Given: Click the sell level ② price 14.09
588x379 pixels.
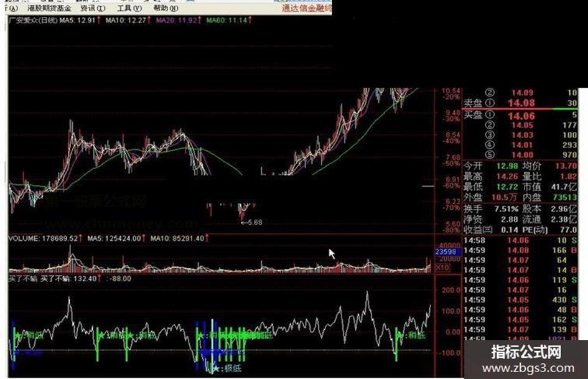Looking at the screenshot, I should [522, 93].
